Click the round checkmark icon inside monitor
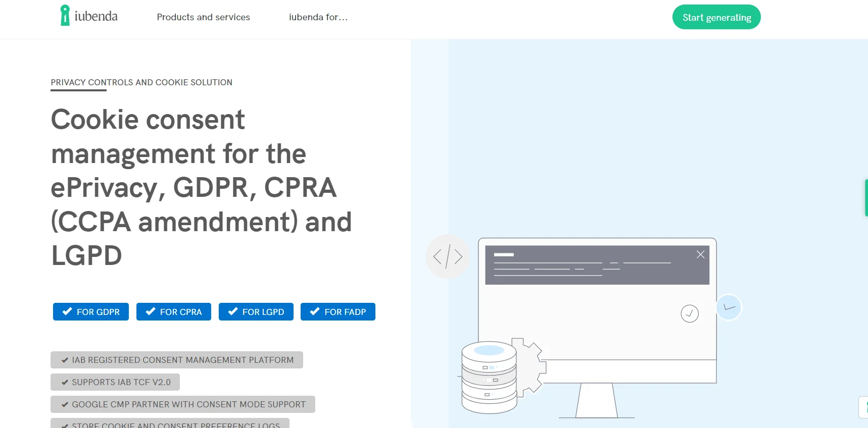 point(690,313)
